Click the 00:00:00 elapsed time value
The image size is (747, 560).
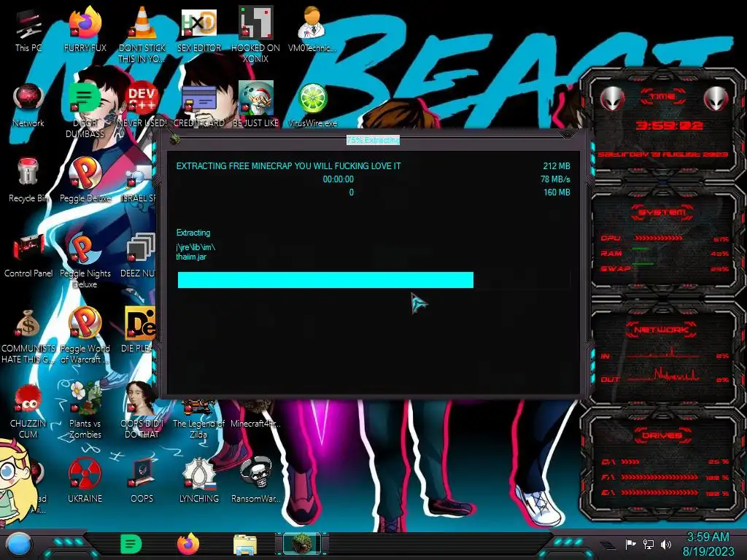pos(338,179)
